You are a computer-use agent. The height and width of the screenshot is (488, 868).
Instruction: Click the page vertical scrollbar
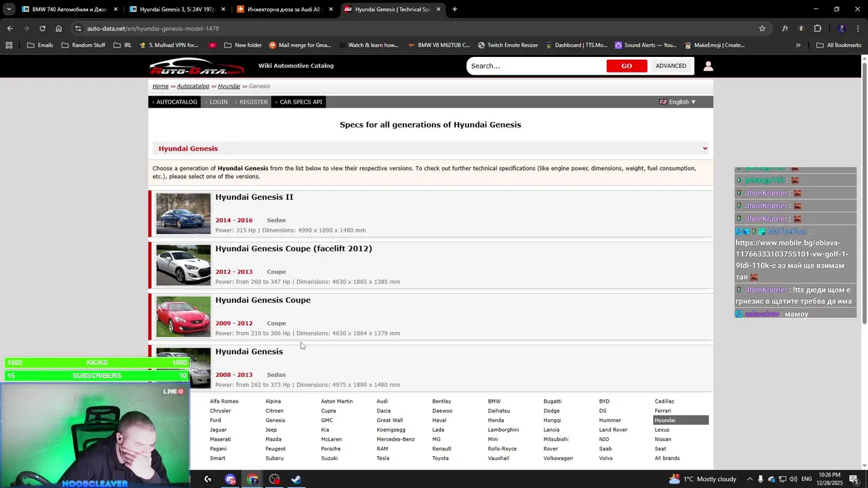tap(864, 192)
